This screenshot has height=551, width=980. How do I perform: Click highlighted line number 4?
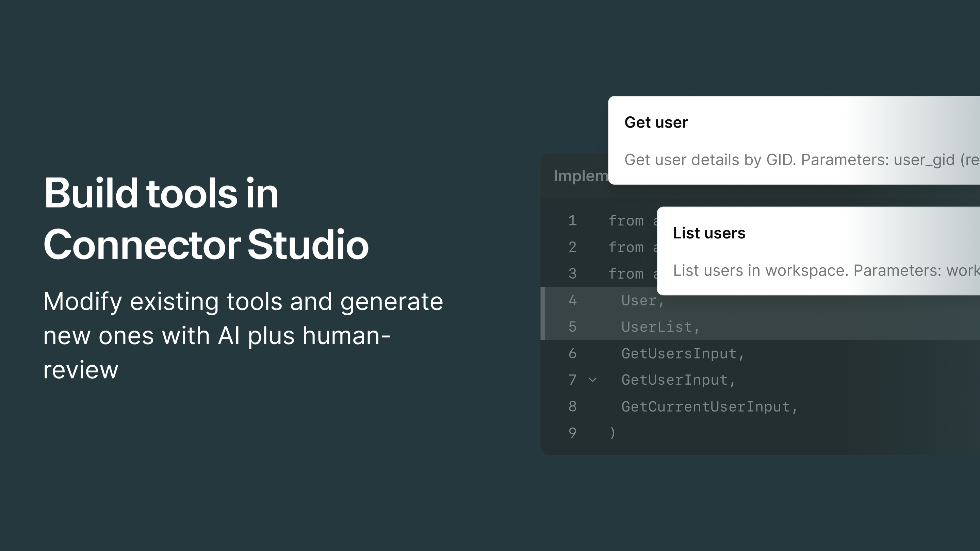572,300
